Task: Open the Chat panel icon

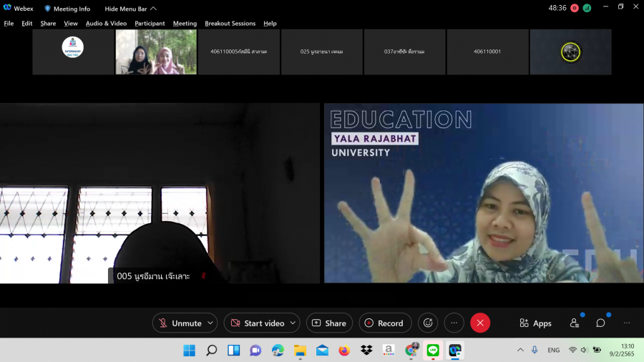Action: tap(600, 323)
